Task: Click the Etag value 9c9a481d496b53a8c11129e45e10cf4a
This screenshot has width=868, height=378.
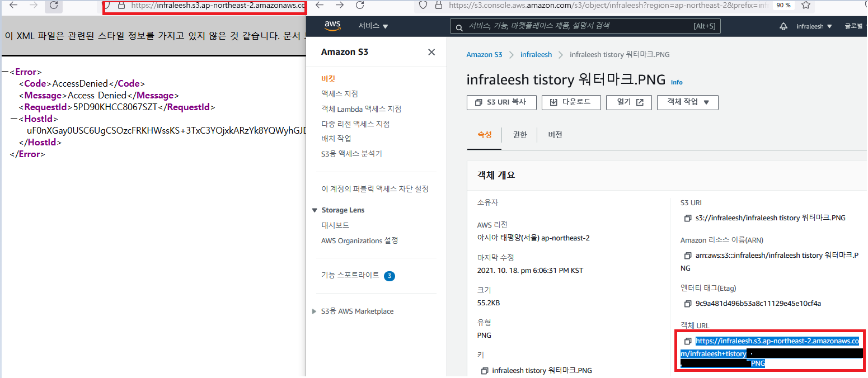Action: [758, 304]
